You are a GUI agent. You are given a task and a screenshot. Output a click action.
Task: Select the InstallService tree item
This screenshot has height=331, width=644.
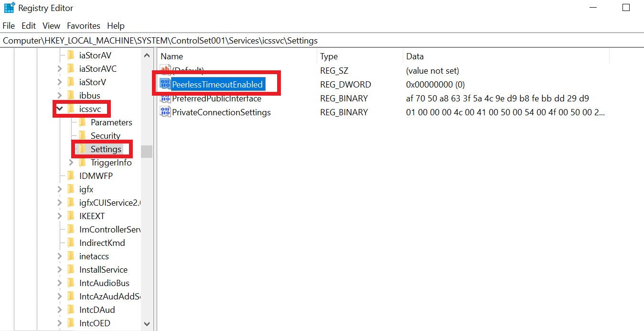click(102, 269)
